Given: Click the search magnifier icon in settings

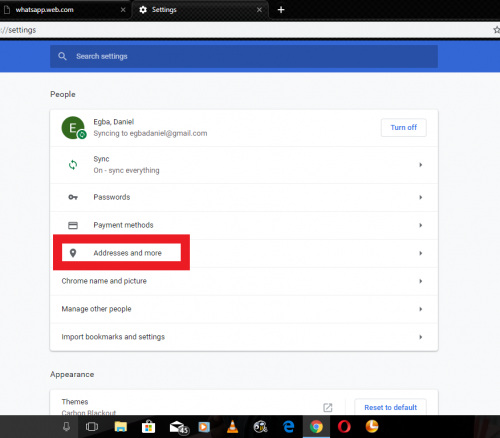Looking at the screenshot, I should 62,56.
